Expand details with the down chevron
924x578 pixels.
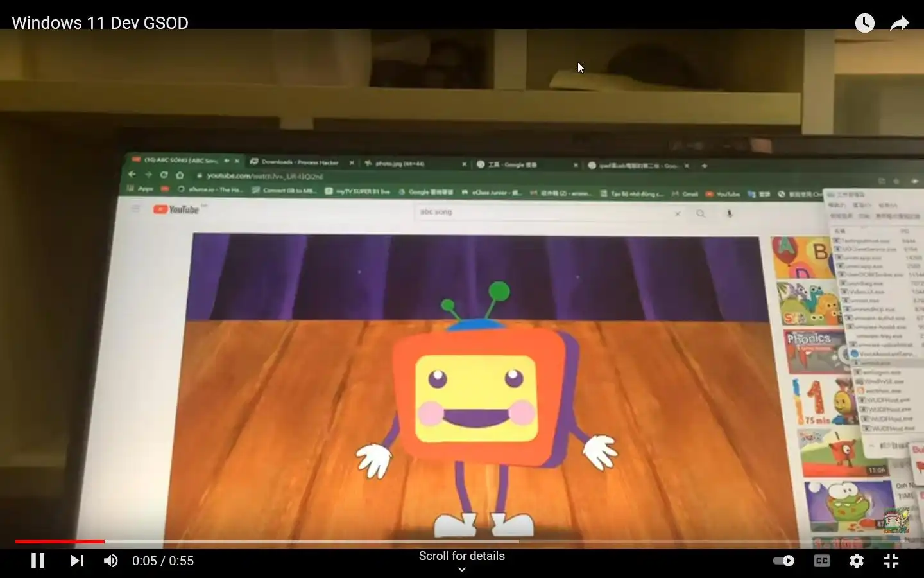tap(462, 570)
